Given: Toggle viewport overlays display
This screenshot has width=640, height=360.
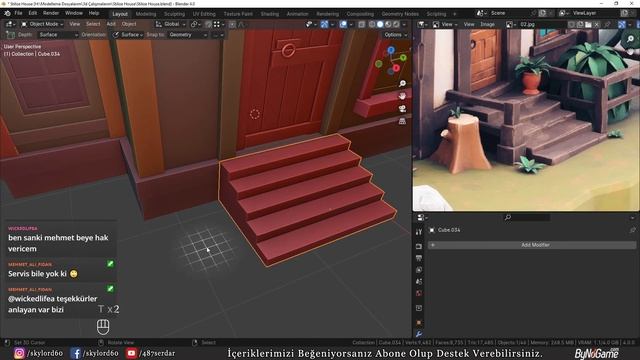Looking at the screenshot, I should click(343, 24).
